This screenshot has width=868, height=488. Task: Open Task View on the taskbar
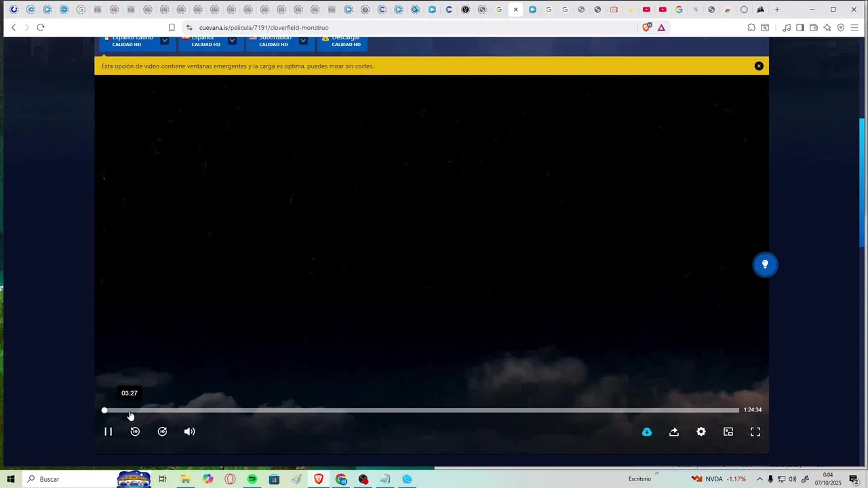163,479
